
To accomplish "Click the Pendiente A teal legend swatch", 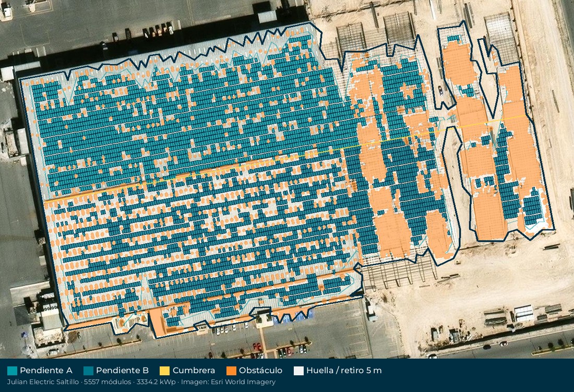I will tap(12, 371).
